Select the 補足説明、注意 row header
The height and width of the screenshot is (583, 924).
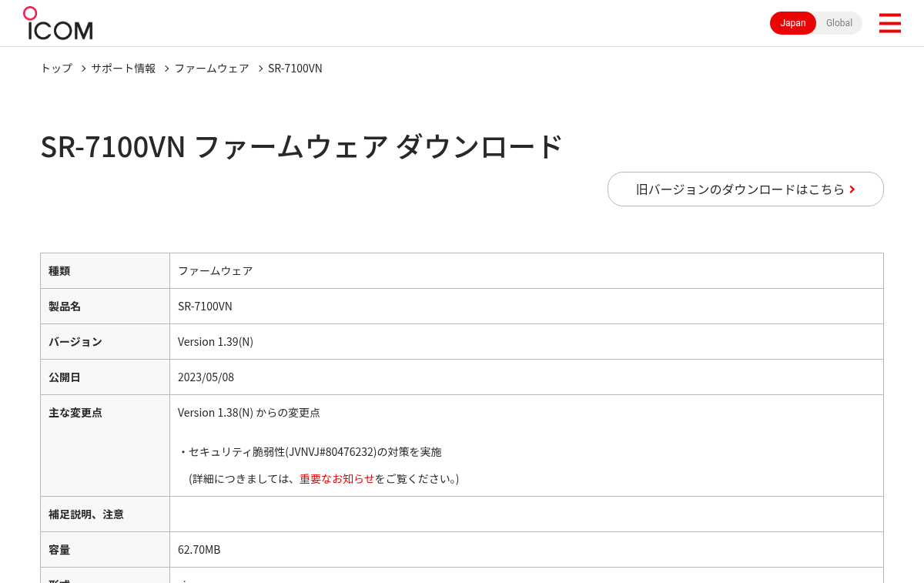click(105, 514)
